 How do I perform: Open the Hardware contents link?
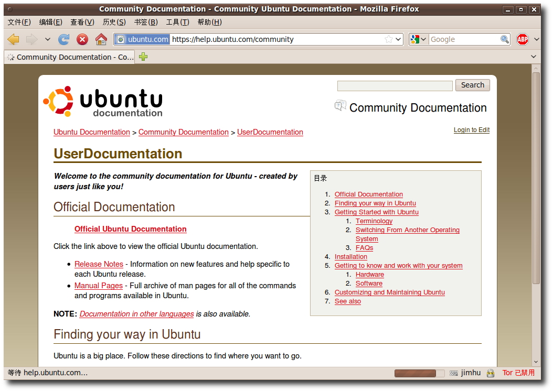[x=369, y=275]
